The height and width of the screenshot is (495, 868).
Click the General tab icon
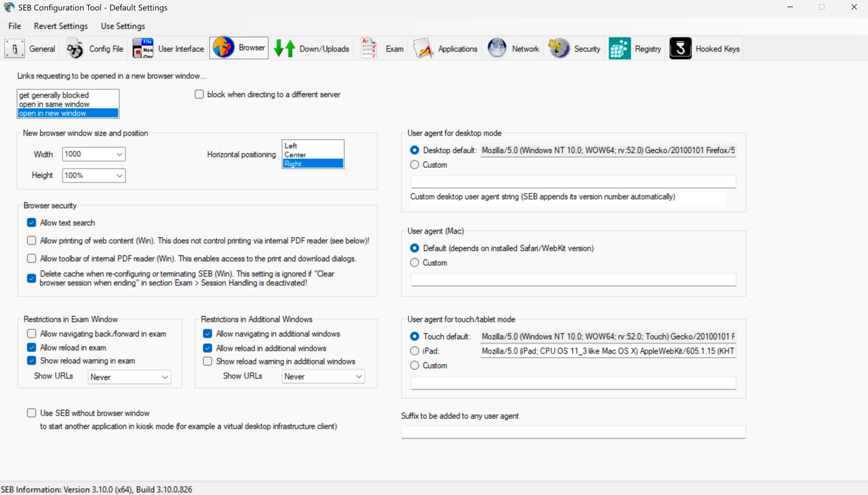pos(15,49)
